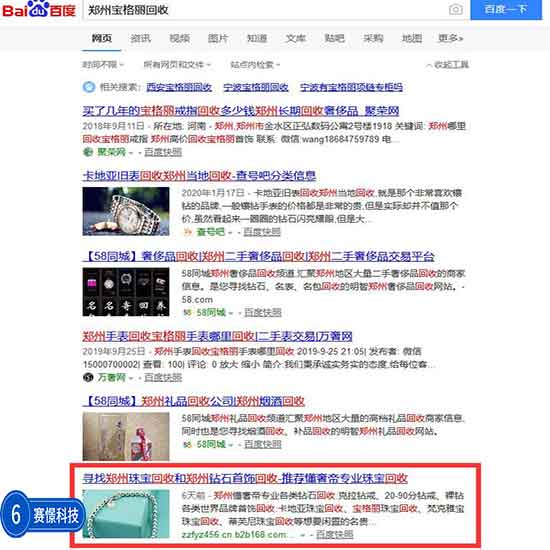Open the 地图 tab
This screenshot has height=550, width=550.
tap(411, 38)
